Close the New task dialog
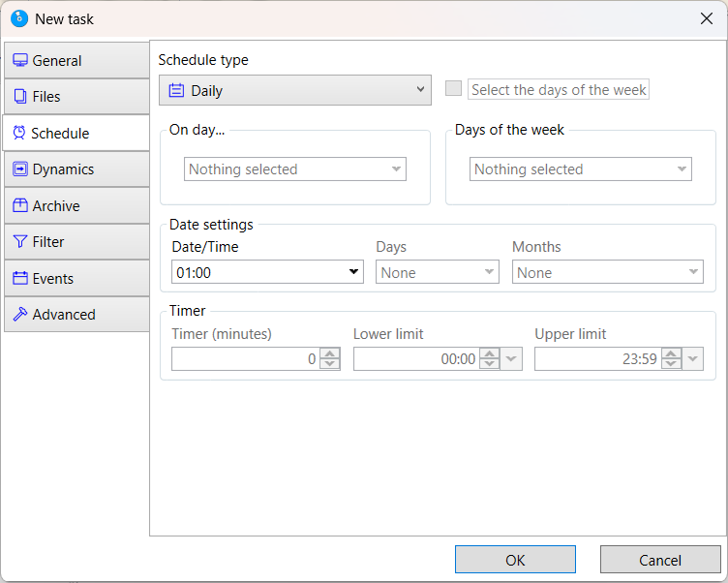 pyautogui.click(x=706, y=18)
